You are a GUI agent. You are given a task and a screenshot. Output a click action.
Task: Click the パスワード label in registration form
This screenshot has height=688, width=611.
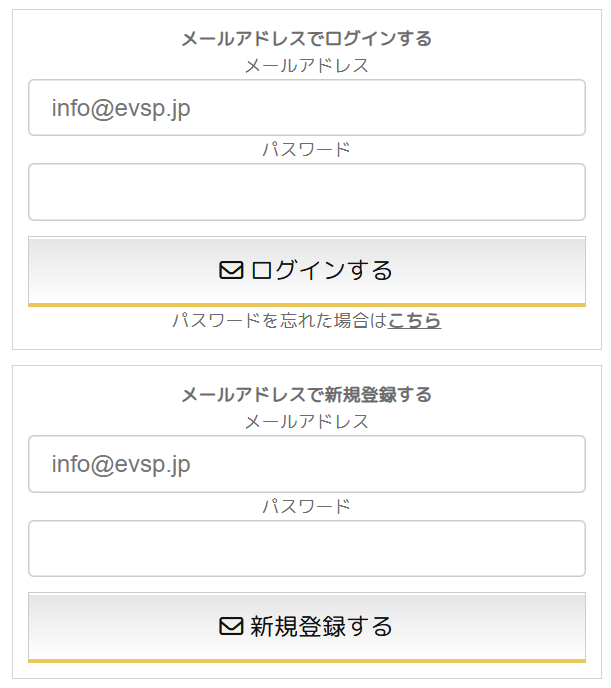[x=306, y=506]
